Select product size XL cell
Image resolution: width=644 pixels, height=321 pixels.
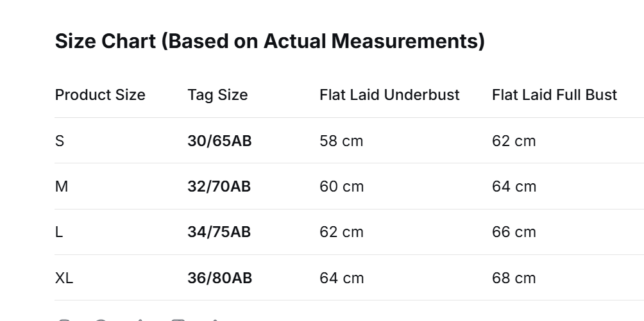click(x=64, y=278)
